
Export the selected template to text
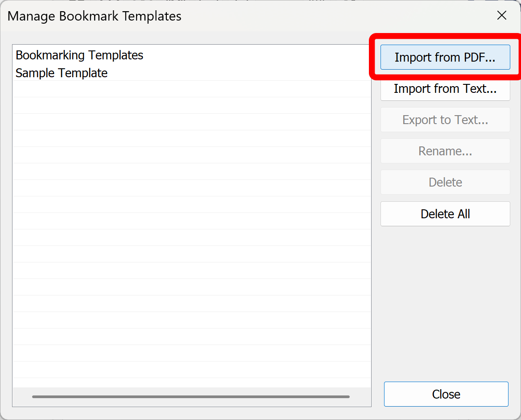point(445,120)
